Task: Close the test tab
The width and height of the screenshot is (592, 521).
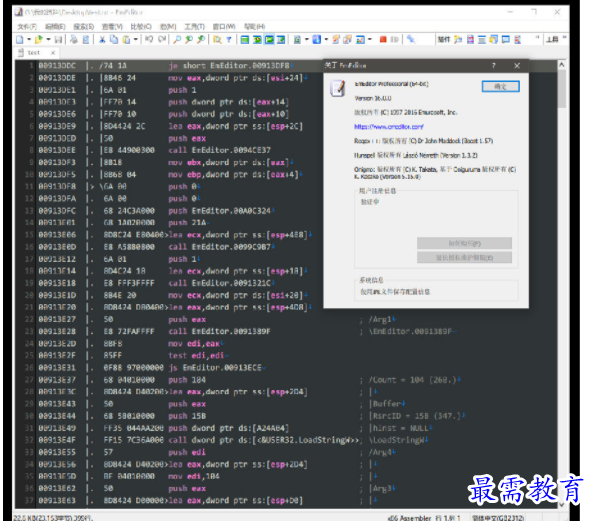Action: pos(53,53)
